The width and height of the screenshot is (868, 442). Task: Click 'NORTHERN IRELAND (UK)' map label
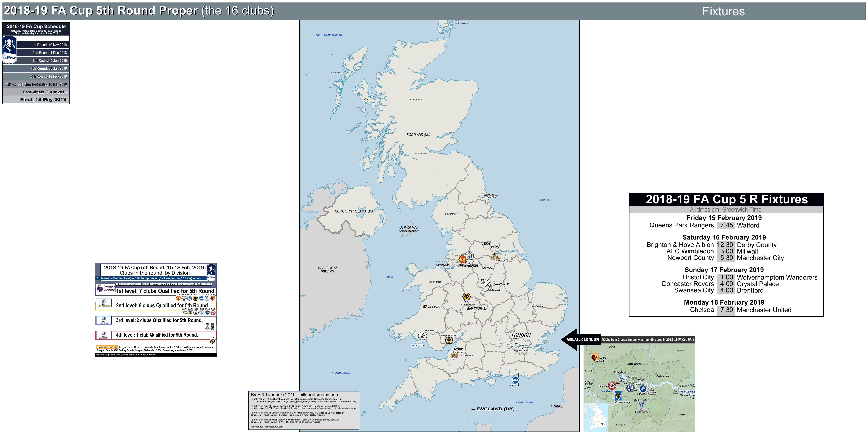coord(354,211)
